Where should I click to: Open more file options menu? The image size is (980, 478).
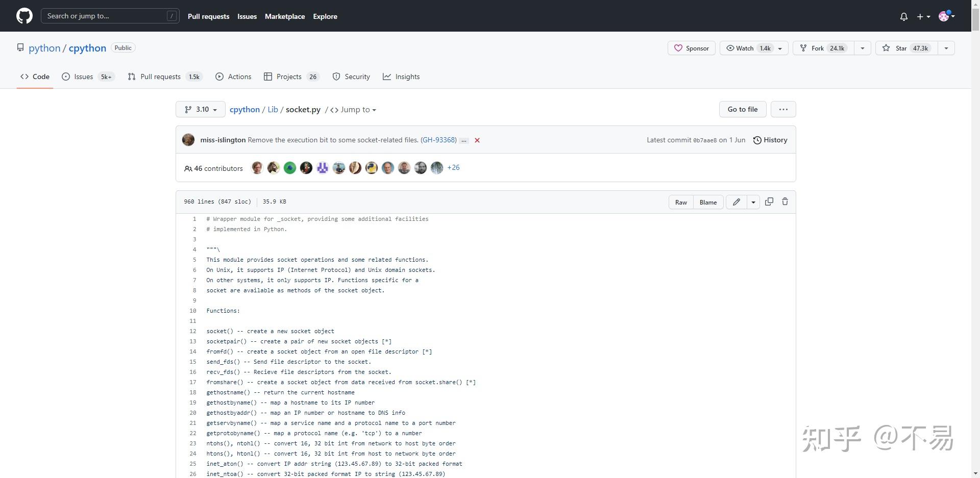coord(783,109)
